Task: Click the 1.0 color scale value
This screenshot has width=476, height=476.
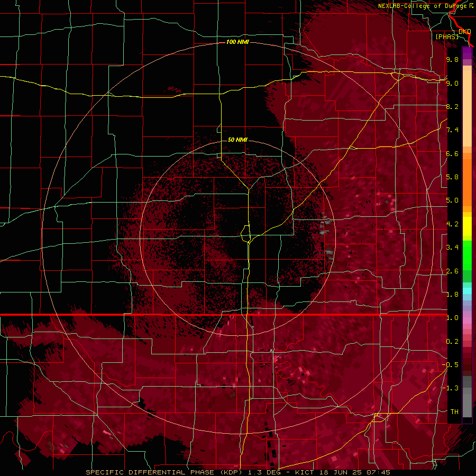Action: pyautogui.click(x=452, y=318)
